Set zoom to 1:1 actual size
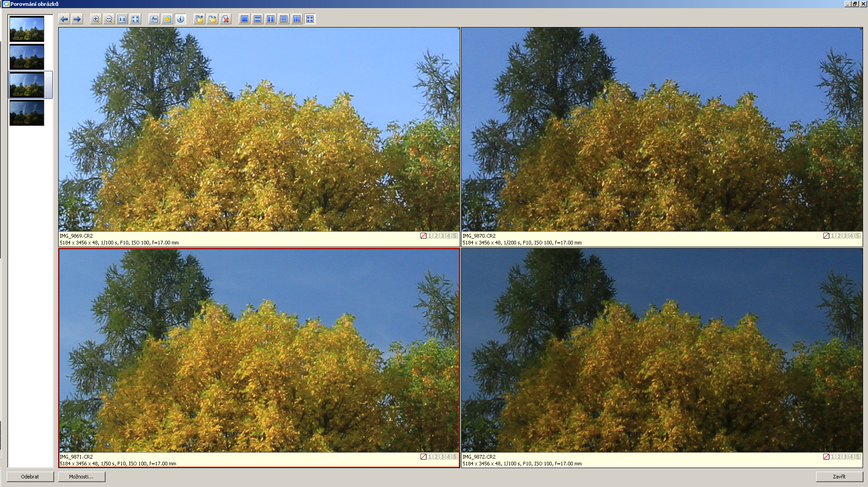The height and width of the screenshot is (487, 868). pos(122,19)
